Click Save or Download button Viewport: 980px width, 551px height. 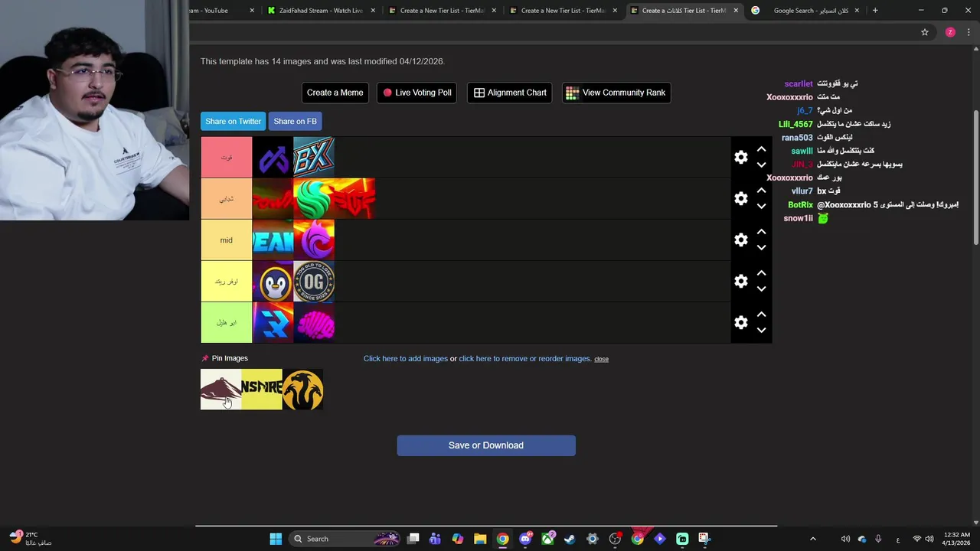point(486,445)
